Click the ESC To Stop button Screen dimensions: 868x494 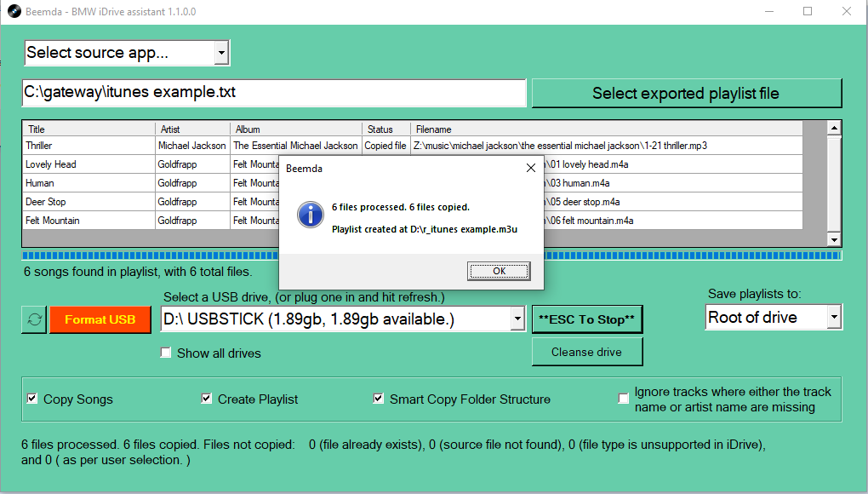587,319
